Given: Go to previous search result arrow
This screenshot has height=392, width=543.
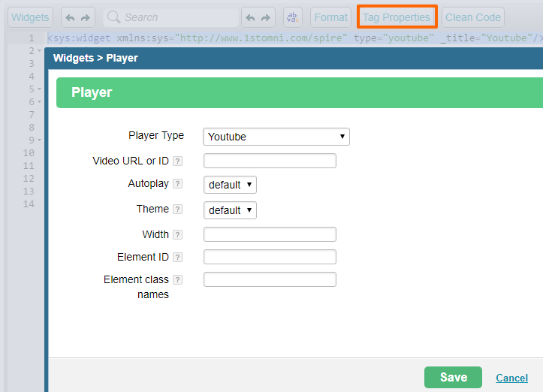Looking at the screenshot, I should pos(250,18).
